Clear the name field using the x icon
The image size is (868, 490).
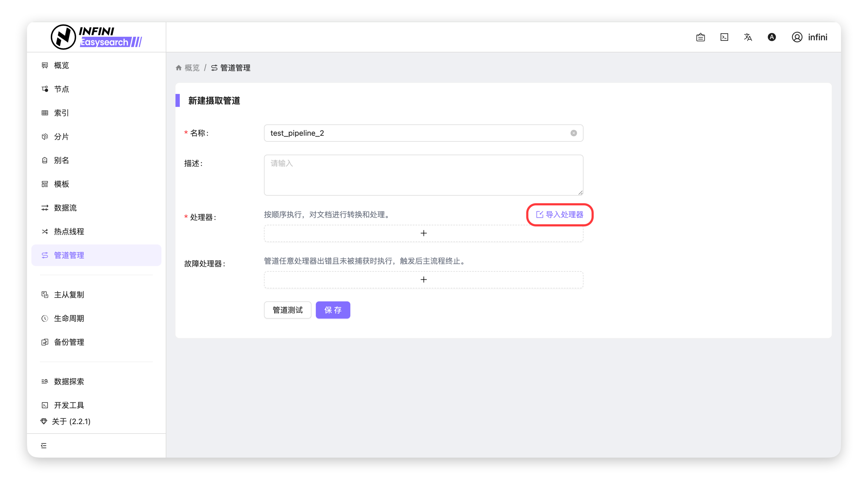click(x=574, y=133)
